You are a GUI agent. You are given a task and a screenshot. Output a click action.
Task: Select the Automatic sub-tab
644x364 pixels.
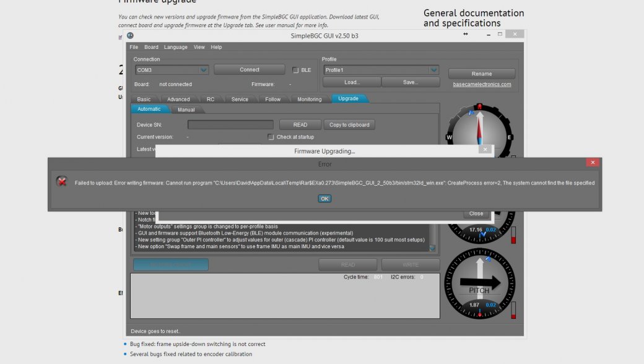149,109
